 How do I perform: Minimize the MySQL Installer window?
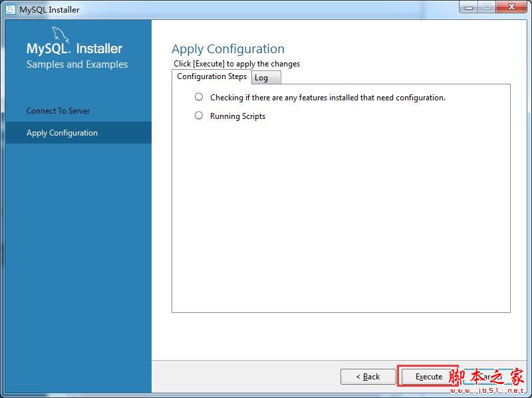pyautogui.click(x=469, y=7)
